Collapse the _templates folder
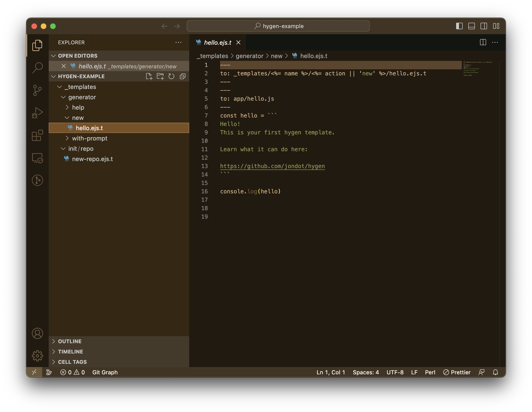This screenshot has height=412, width=532. coord(119,87)
